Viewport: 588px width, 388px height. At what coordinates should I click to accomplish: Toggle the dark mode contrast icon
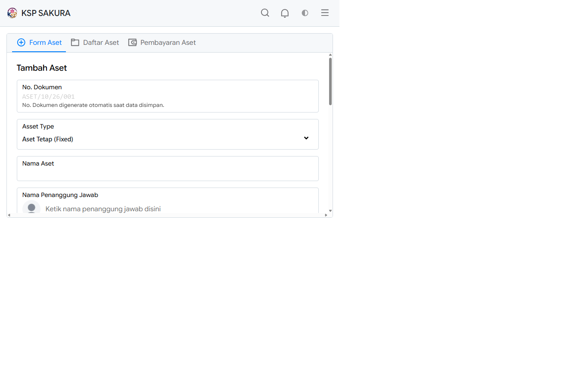(x=305, y=13)
